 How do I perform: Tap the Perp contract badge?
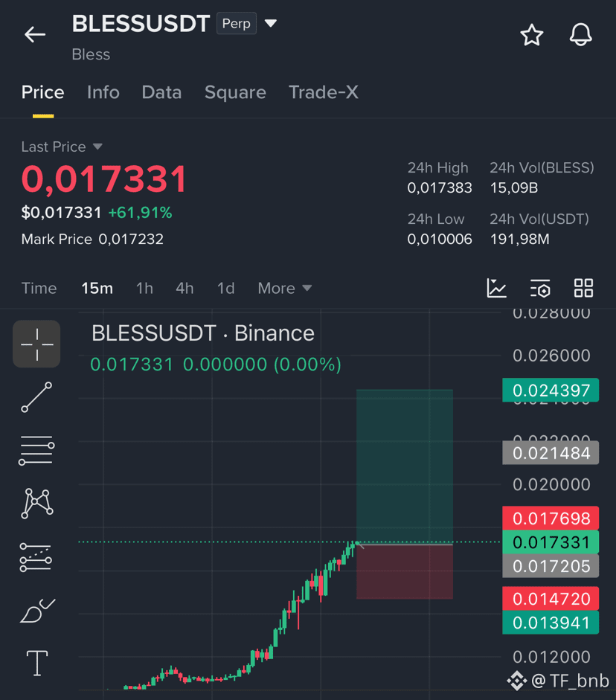[x=236, y=23]
